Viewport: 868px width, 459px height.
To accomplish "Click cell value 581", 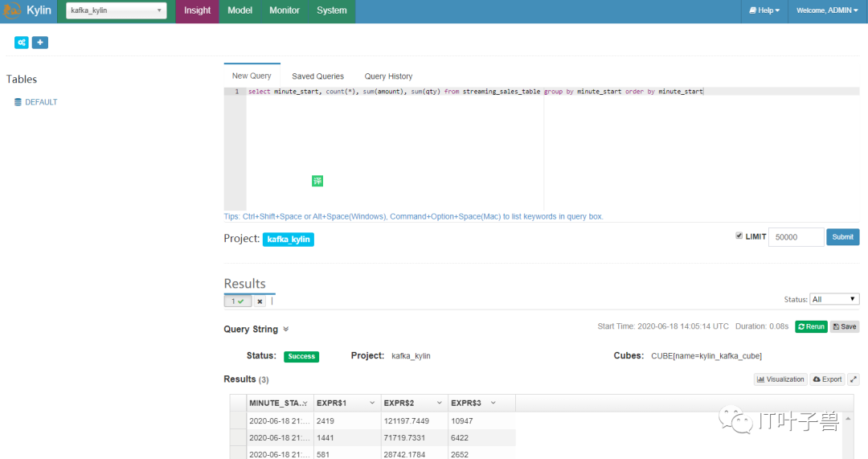I will coord(323,454).
